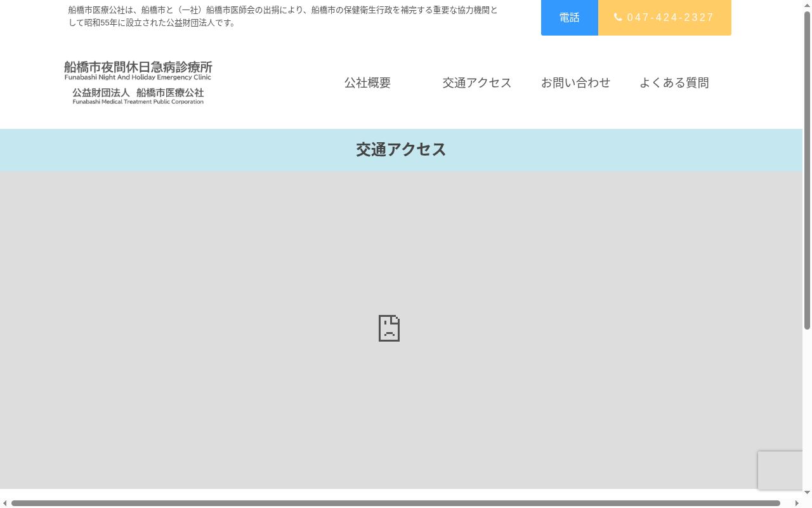Click the phone handset icon

coord(618,17)
